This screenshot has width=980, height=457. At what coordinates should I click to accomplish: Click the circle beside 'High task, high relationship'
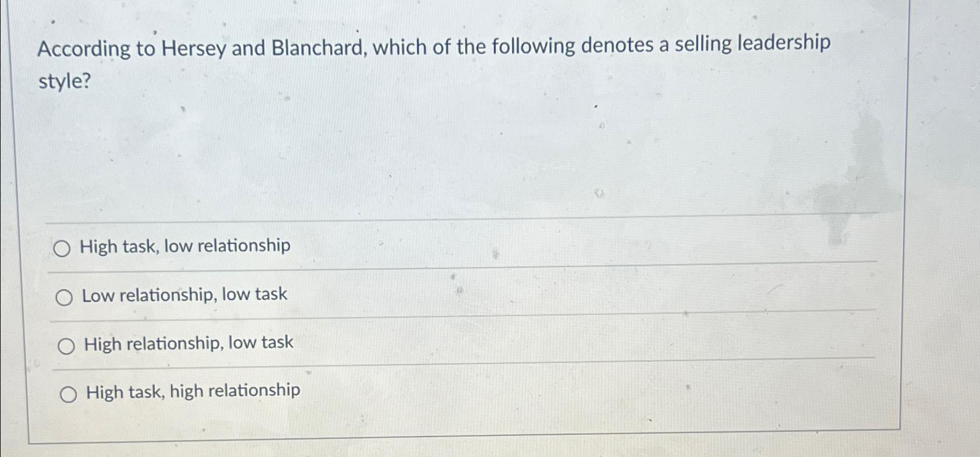(68, 393)
